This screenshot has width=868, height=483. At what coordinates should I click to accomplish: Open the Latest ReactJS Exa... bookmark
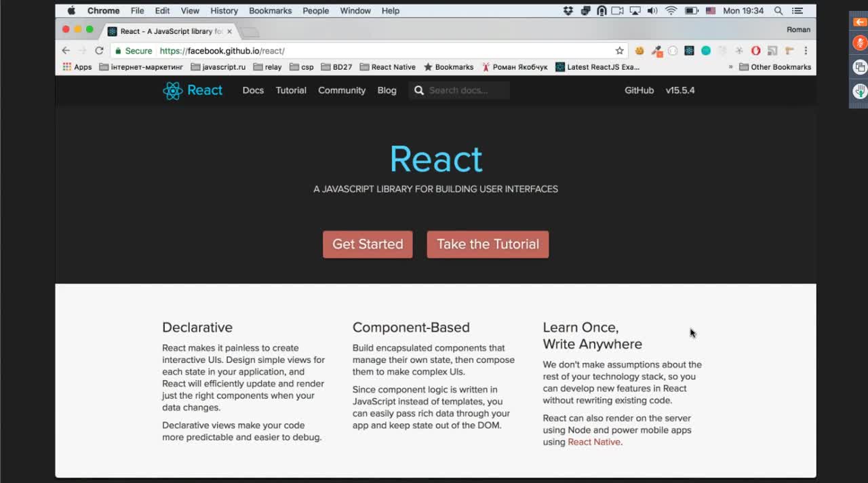[597, 67]
